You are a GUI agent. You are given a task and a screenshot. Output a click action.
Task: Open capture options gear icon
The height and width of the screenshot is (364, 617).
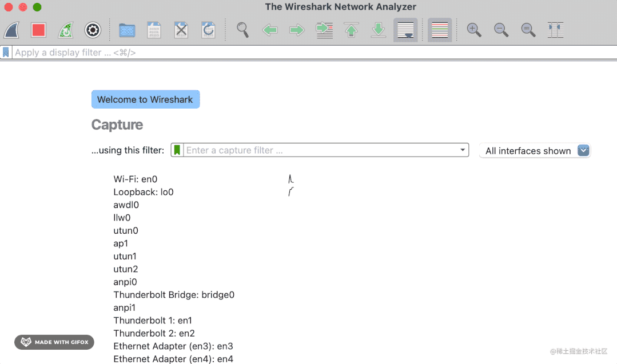coord(93,30)
